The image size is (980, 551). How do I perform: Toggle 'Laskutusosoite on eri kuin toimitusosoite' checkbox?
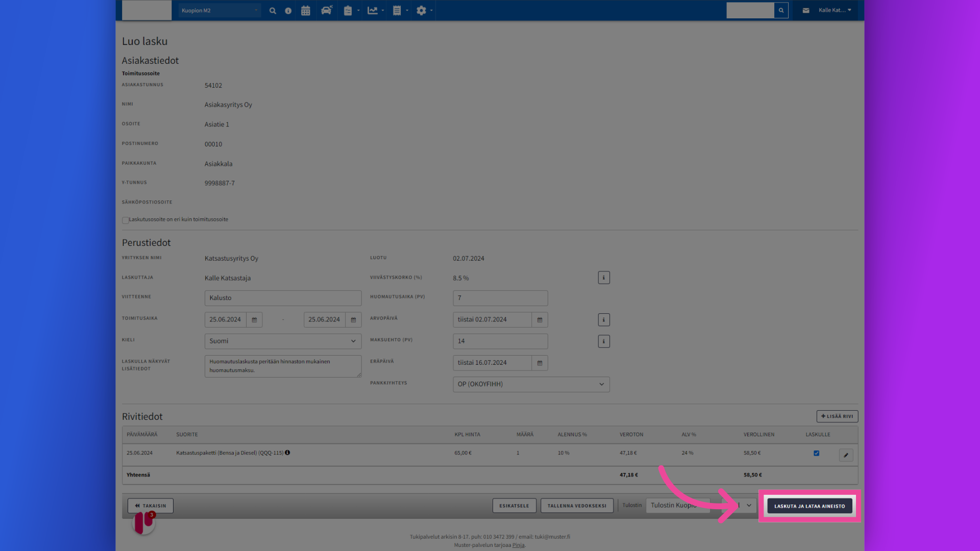coord(125,220)
